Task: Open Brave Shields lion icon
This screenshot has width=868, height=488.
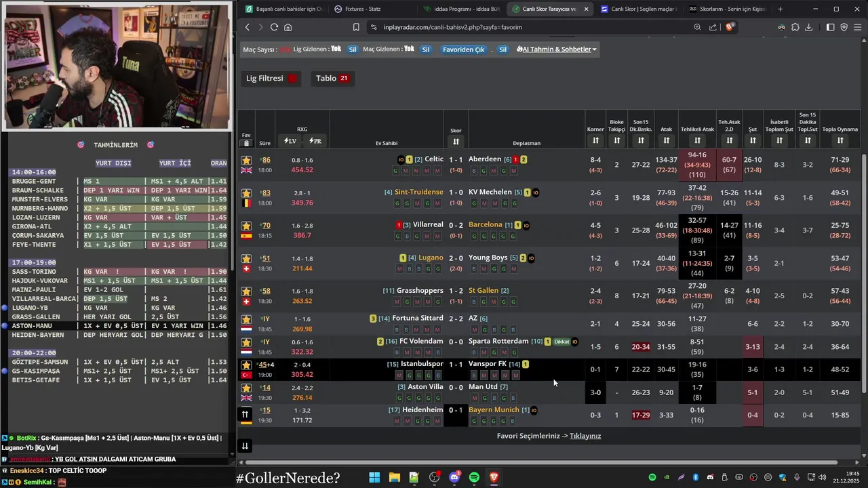Action: pyautogui.click(x=730, y=27)
